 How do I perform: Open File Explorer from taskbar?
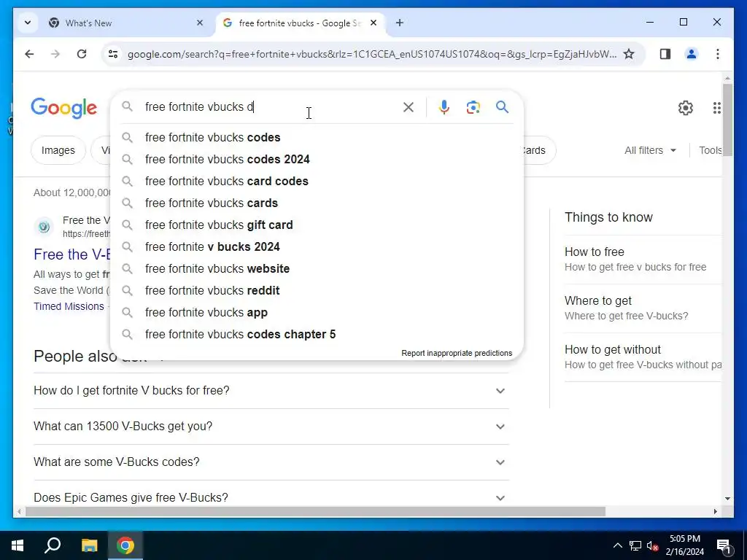pyautogui.click(x=89, y=545)
